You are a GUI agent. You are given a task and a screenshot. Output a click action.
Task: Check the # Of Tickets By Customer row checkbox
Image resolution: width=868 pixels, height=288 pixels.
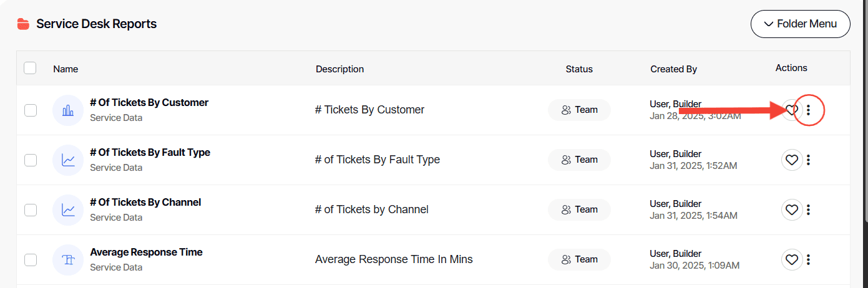[31, 110]
